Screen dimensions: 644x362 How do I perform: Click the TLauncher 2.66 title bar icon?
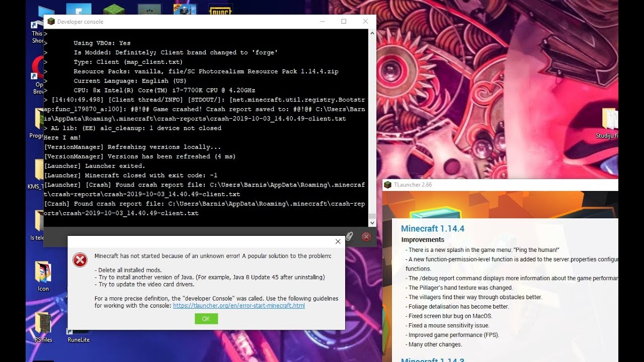[x=387, y=185]
